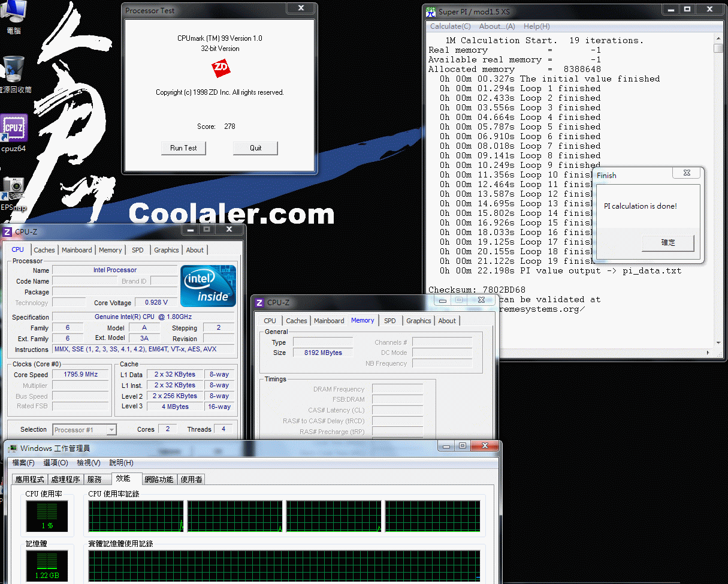Click the Checksum: 7802BD68 line in Super PI
The height and width of the screenshot is (584, 728).
(477, 290)
